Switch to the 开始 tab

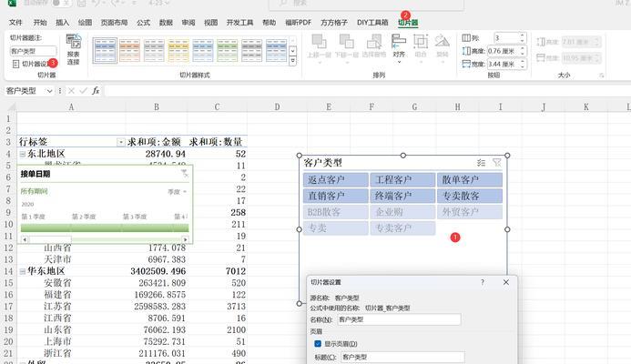[40, 23]
